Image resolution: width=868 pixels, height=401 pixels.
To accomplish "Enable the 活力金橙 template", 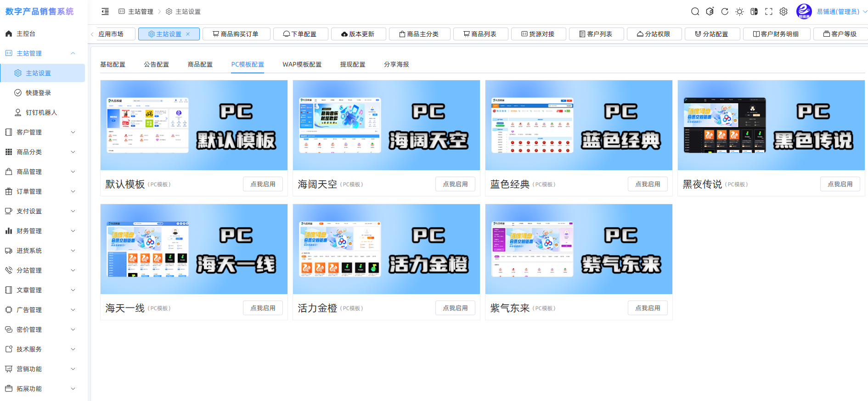I will point(455,308).
